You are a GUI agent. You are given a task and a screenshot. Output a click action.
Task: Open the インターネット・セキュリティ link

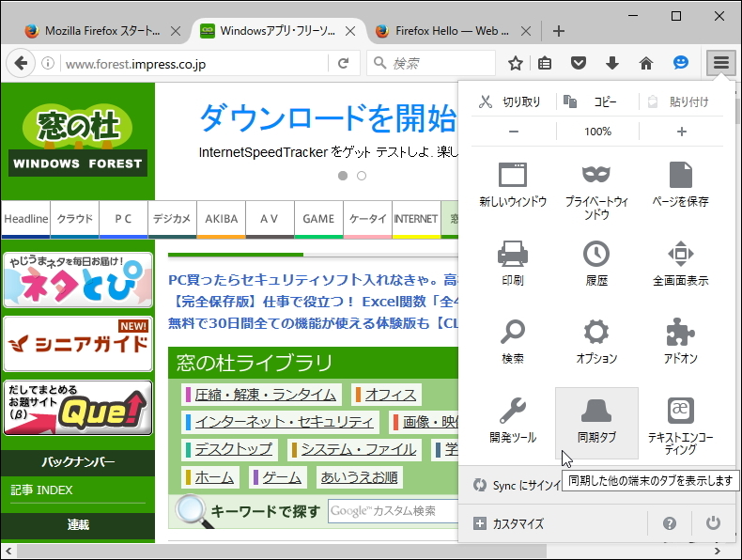284,422
